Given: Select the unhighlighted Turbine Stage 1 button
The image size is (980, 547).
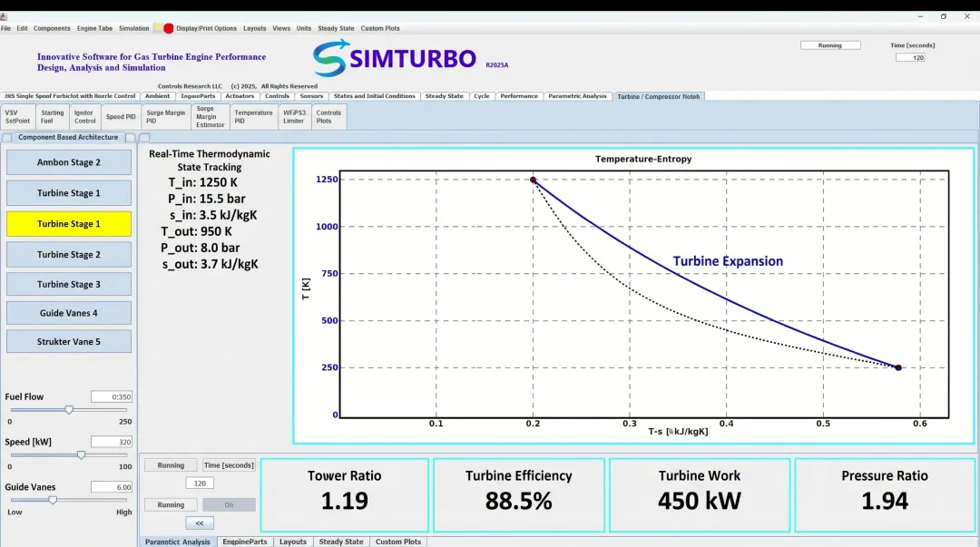Looking at the screenshot, I should 69,193.
